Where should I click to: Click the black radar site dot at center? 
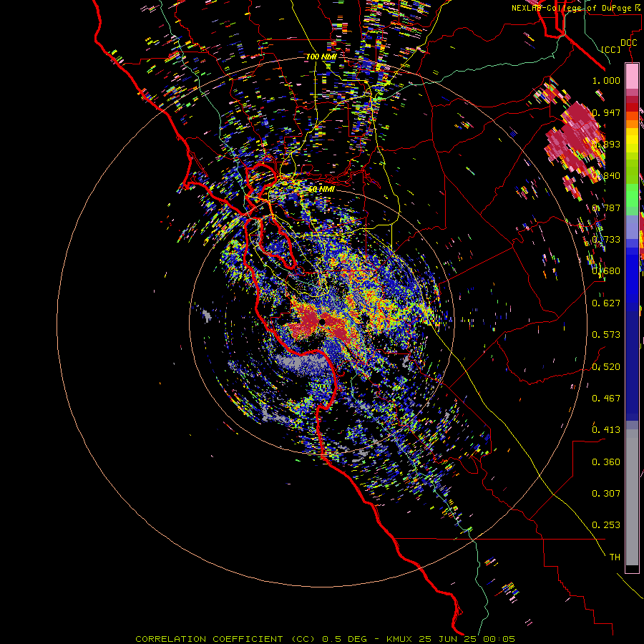(323, 323)
